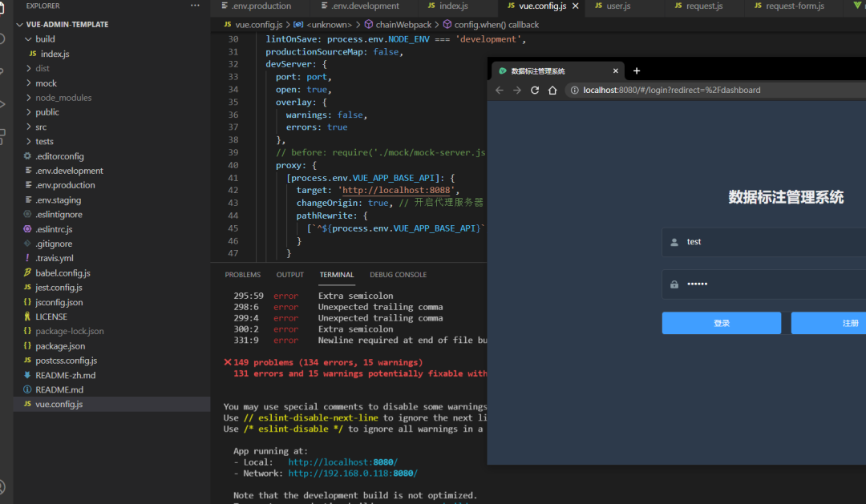Image resolution: width=866 pixels, height=504 pixels.
Task: Open index.js under build folder
Action: [55, 54]
